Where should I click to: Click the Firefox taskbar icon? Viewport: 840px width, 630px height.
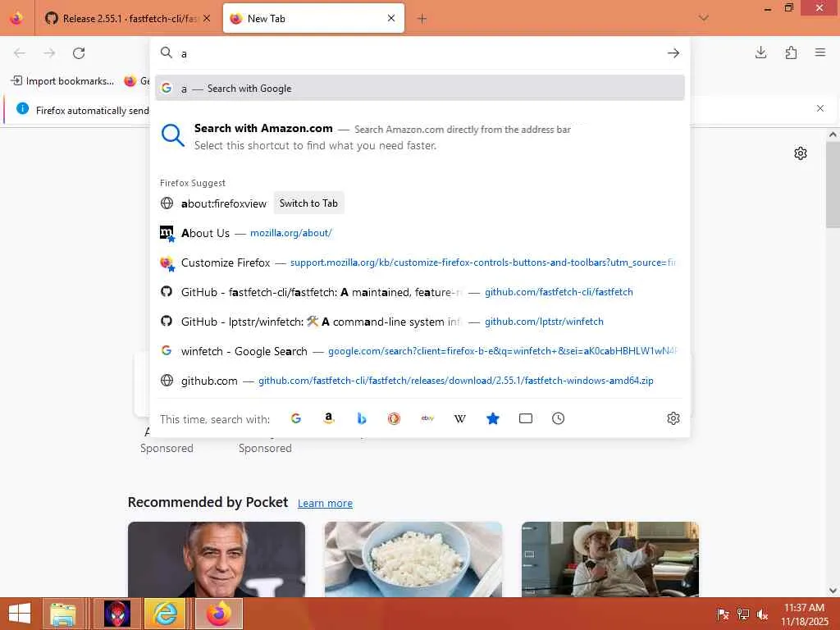click(218, 614)
